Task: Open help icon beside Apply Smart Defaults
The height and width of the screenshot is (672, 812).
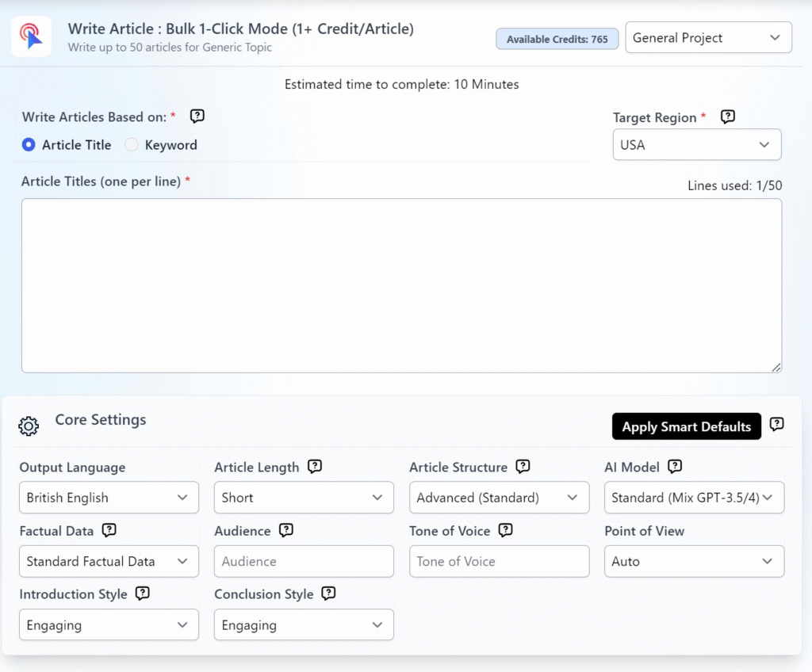Action: tap(776, 425)
